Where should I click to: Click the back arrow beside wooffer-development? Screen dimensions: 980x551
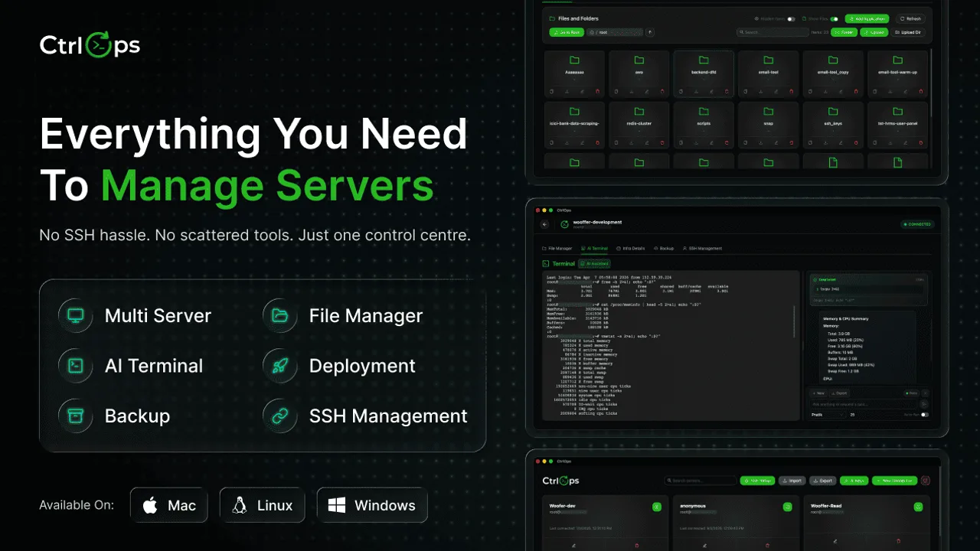coord(544,224)
